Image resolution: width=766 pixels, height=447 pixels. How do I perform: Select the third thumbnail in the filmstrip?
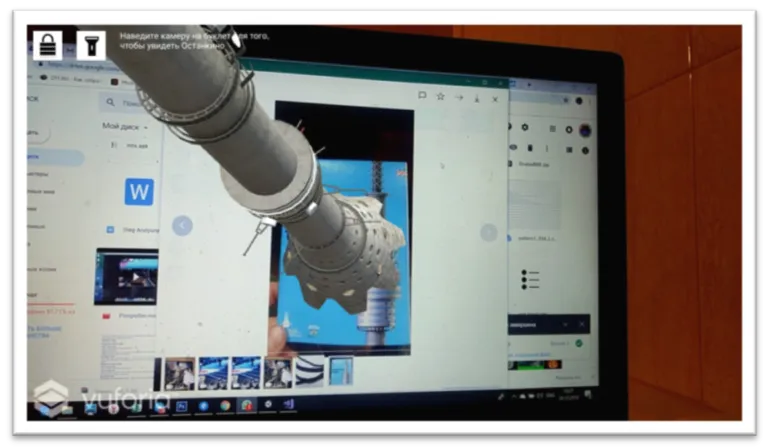246,373
